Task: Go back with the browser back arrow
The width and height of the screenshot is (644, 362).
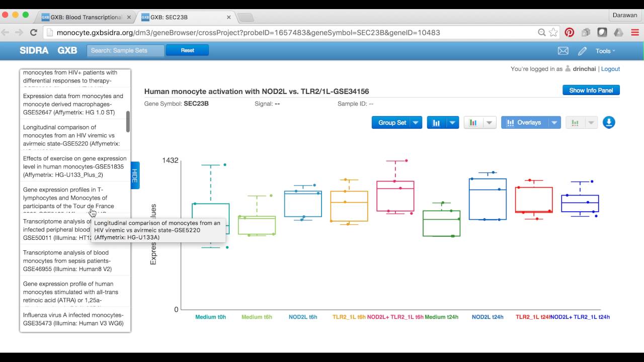Action: [x=6, y=32]
